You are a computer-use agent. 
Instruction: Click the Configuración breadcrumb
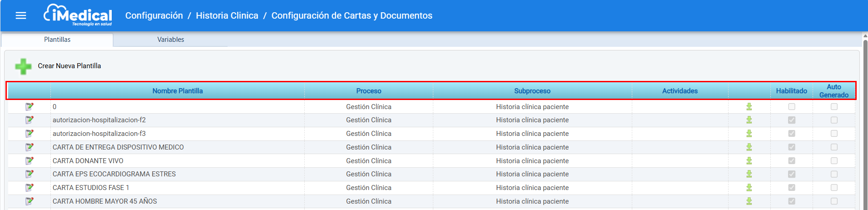(154, 15)
